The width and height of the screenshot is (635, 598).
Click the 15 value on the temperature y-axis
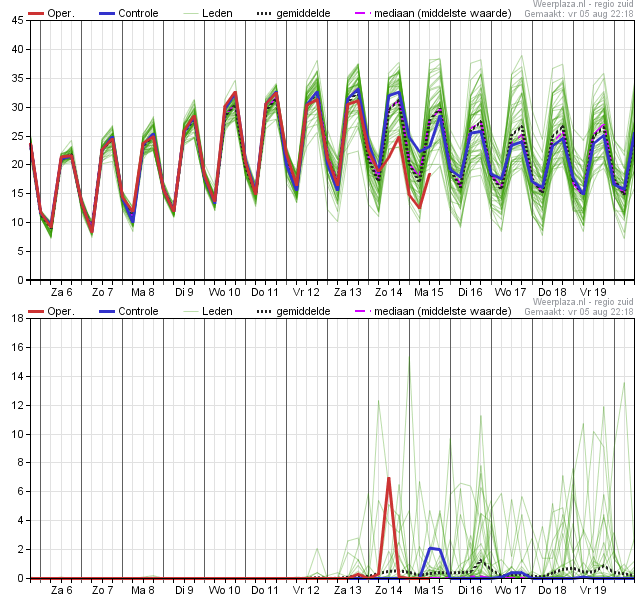click(18, 194)
